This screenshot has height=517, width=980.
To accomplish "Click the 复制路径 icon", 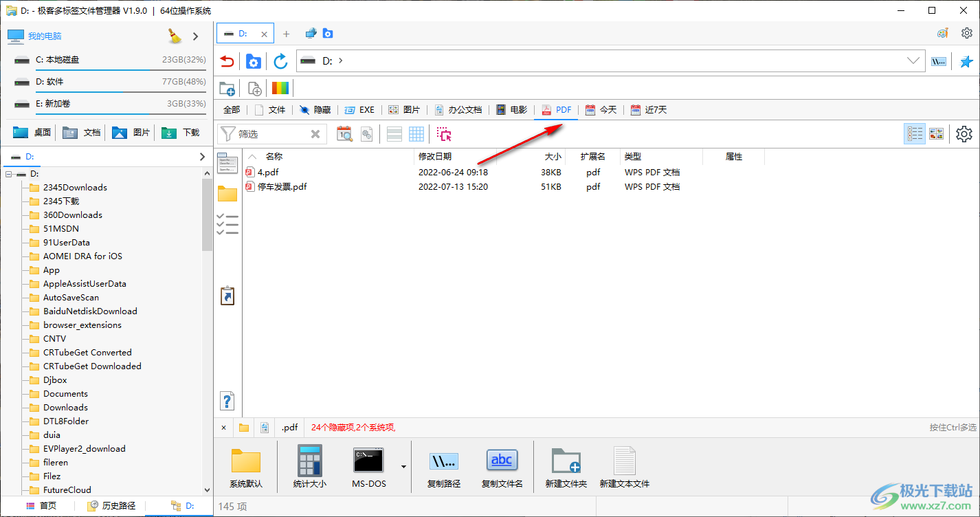I will 443,467.
